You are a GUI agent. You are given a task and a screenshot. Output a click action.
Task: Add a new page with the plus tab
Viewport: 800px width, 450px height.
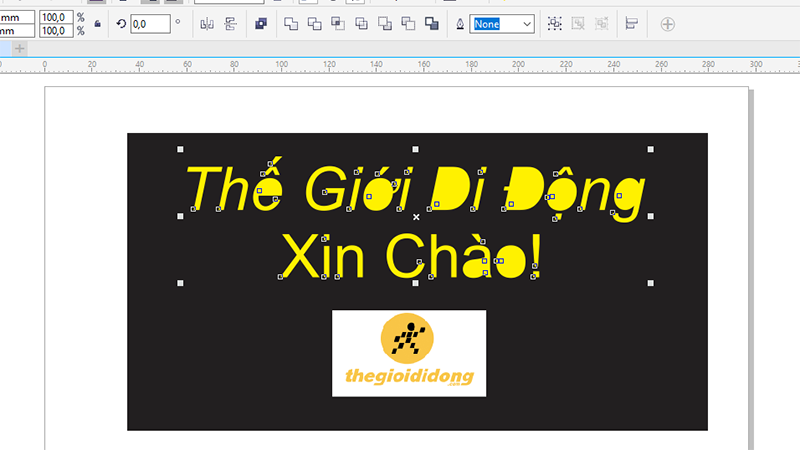(19, 49)
